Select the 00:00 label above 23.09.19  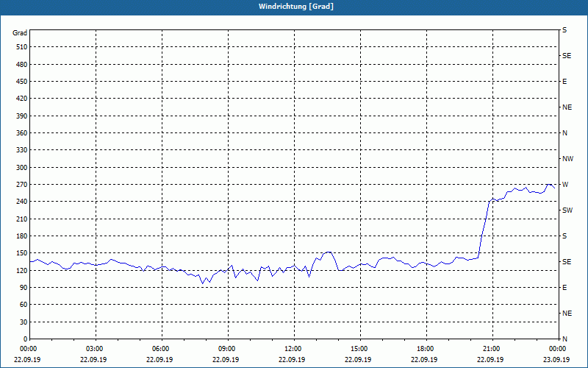coord(557,349)
